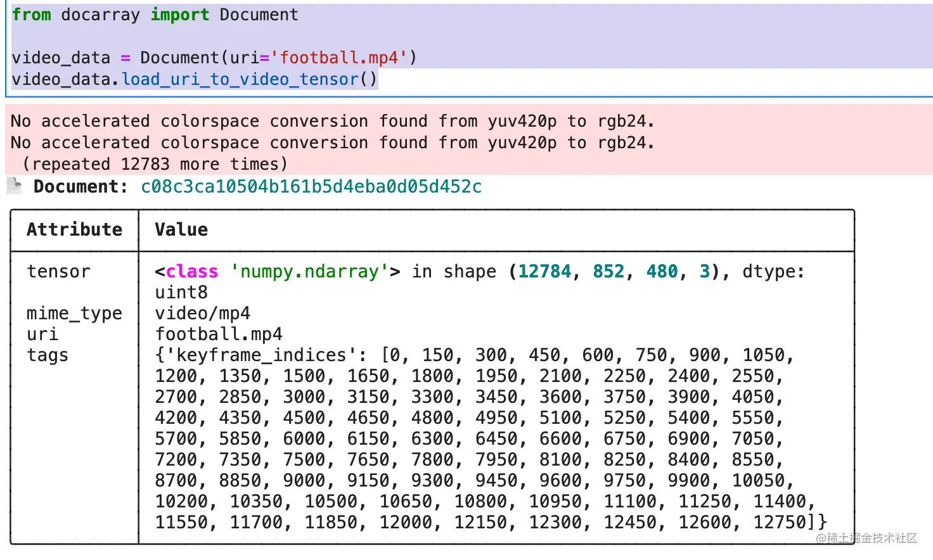Click keyframe index 4050
The width and height of the screenshot is (933, 560).
pos(753,397)
